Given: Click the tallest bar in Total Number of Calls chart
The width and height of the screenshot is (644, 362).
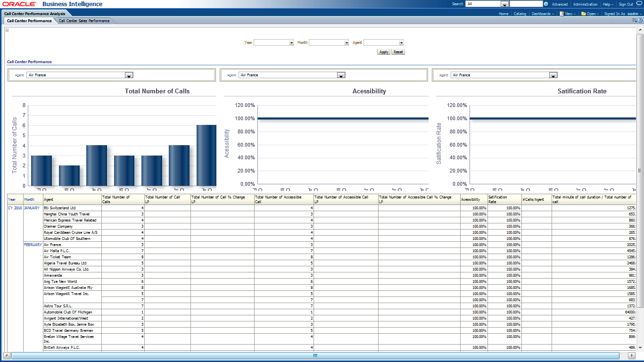Looking at the screenshot, I should (x=206, y=155).
